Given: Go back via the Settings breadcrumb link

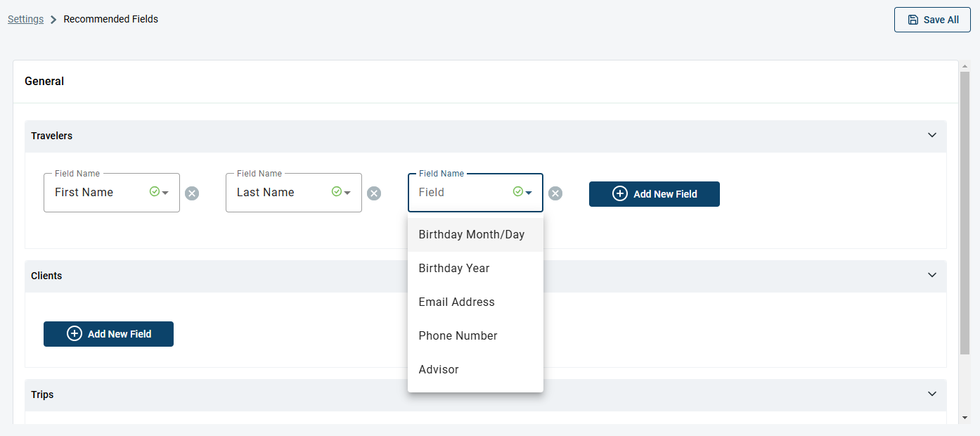Looking at the screenshot, I should point(26,19).
